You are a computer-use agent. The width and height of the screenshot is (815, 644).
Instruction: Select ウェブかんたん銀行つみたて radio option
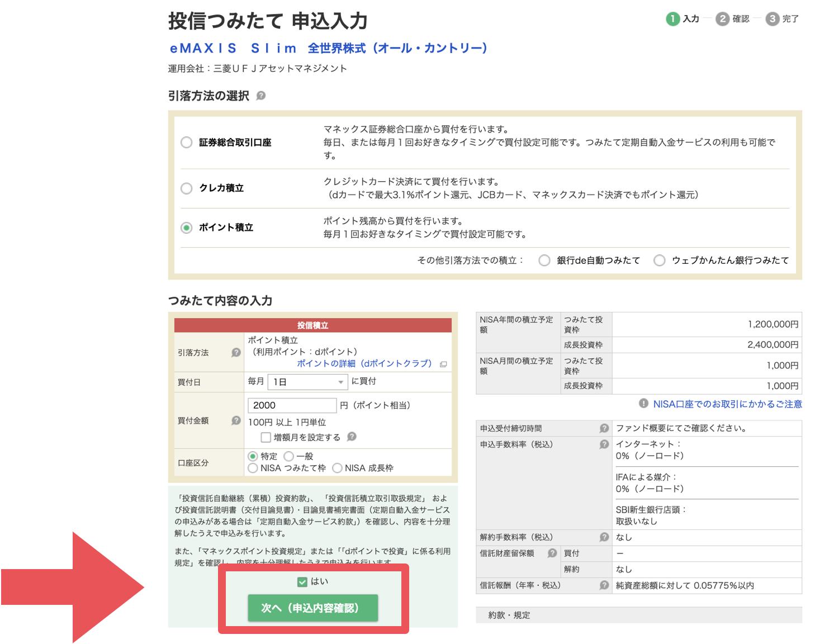(660, 261)
